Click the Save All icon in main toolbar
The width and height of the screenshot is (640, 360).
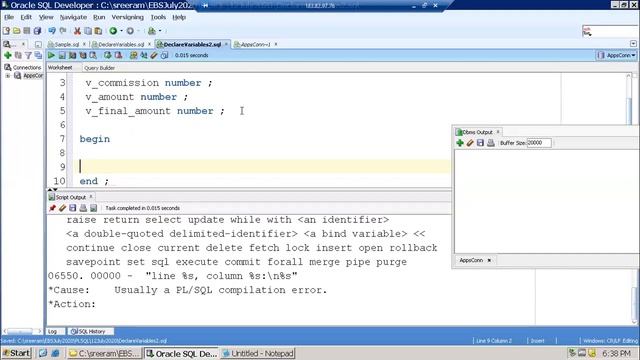37,31
